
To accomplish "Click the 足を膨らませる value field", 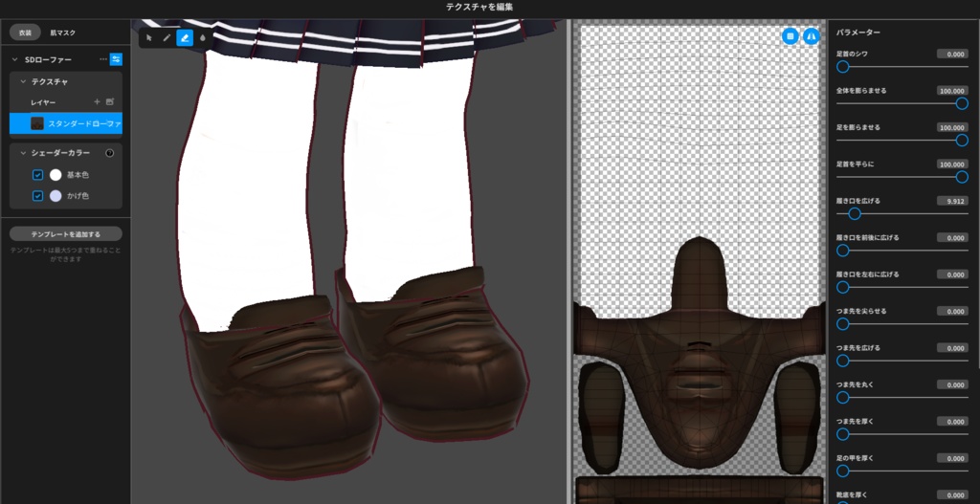I will [952, 128].
